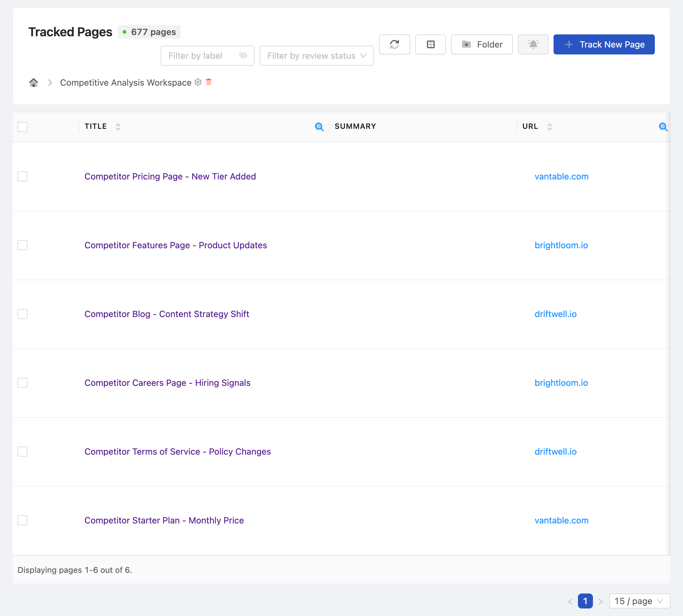683x616 pixels.
Task: Click the URL column header label
Action: pyautogui.click(x=530, y=126)
